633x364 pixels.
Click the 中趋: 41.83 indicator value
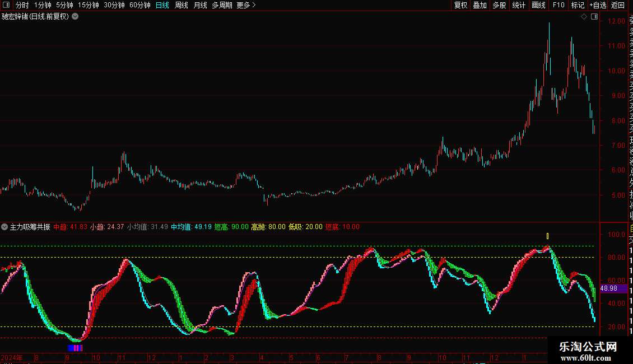pos(70,227)
